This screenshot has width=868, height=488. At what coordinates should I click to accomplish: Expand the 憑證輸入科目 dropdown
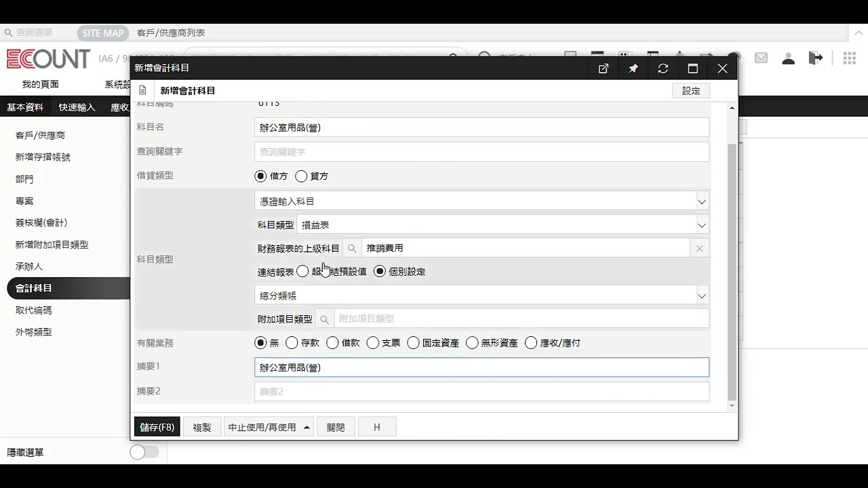click(x=481, y=201)
